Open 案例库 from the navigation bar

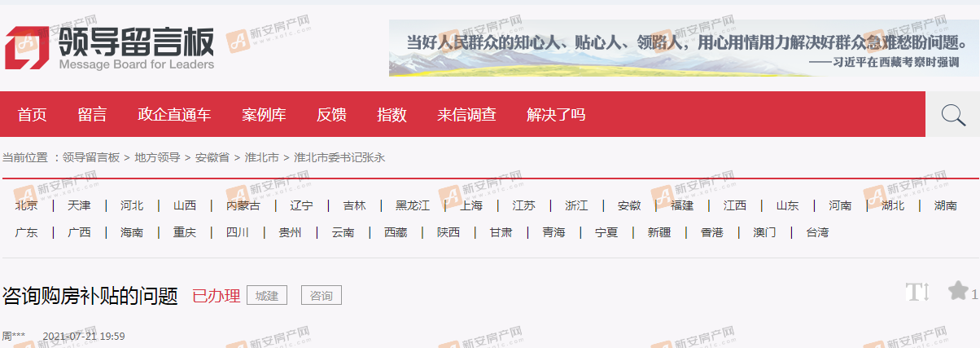(x=264, y=115)
